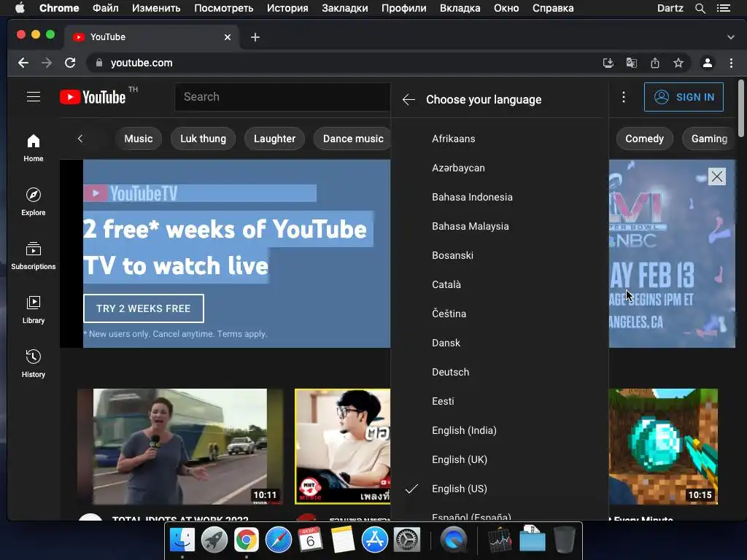Click the browser back arrow
Image resolution: width=747 pixels, height=560 pixels.
pyautogui.click(x=23, y=63)
